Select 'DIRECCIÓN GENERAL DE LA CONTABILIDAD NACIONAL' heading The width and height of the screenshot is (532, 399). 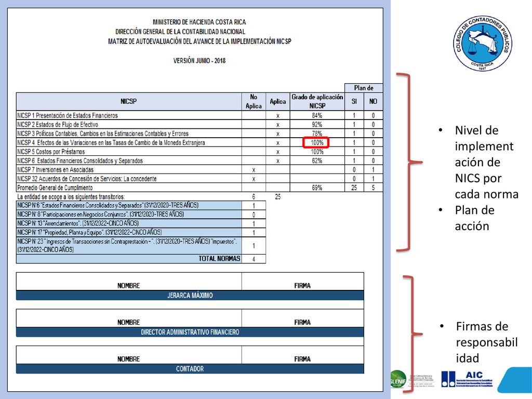coord(180,32)
